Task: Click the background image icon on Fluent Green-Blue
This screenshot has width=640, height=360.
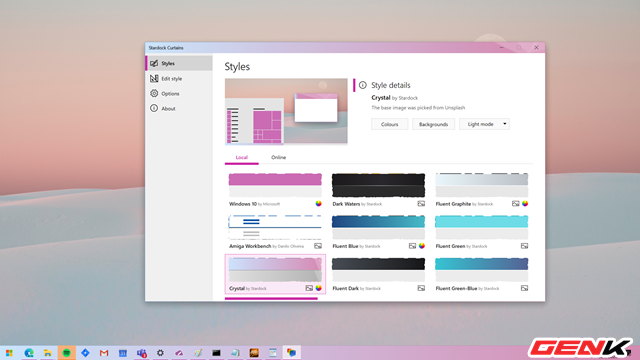Action: tap(524, 288)
